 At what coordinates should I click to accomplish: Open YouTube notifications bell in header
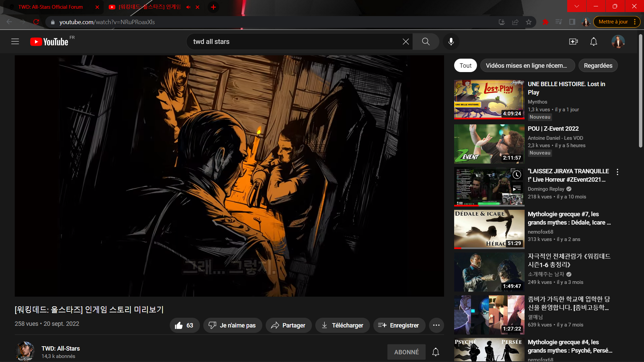[594, 42]
